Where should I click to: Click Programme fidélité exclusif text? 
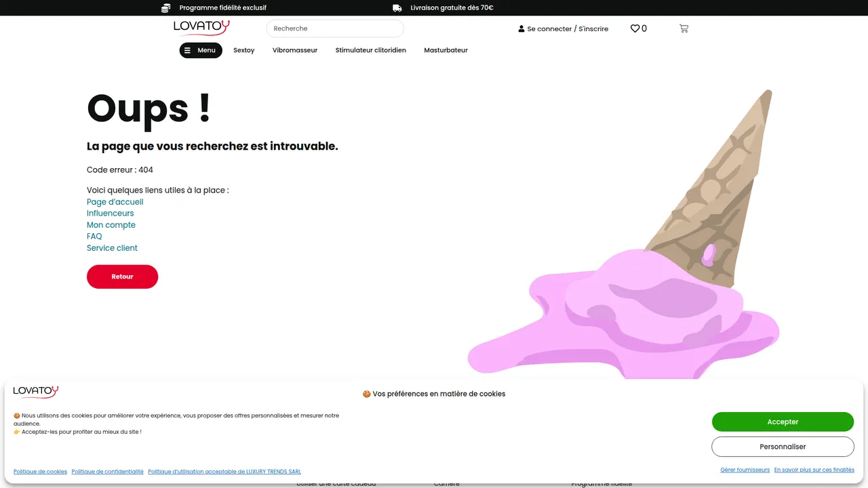coord(223,8)
